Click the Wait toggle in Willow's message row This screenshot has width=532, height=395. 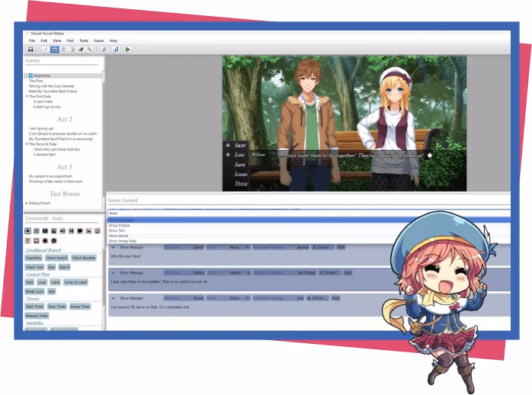point(348,273)
